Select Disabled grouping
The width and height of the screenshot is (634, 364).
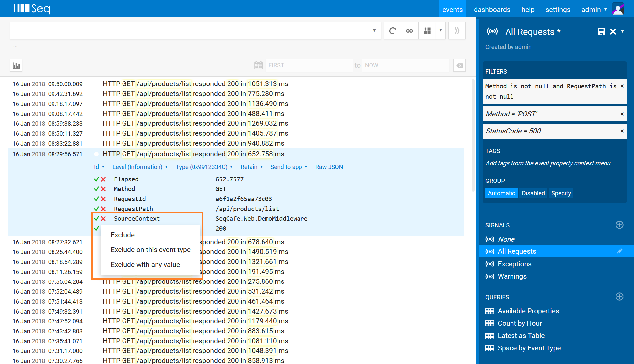533,193
